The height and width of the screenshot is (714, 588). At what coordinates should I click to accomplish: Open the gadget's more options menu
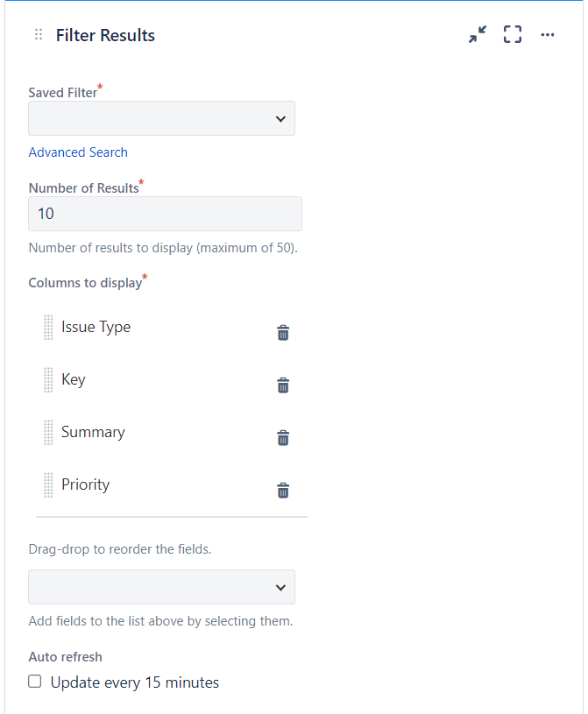point(548,35)
